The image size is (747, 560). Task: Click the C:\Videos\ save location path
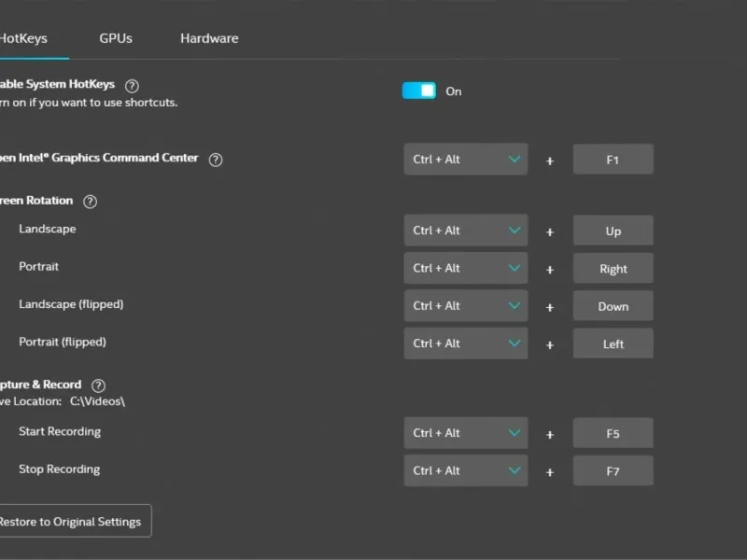click(97, 401)
